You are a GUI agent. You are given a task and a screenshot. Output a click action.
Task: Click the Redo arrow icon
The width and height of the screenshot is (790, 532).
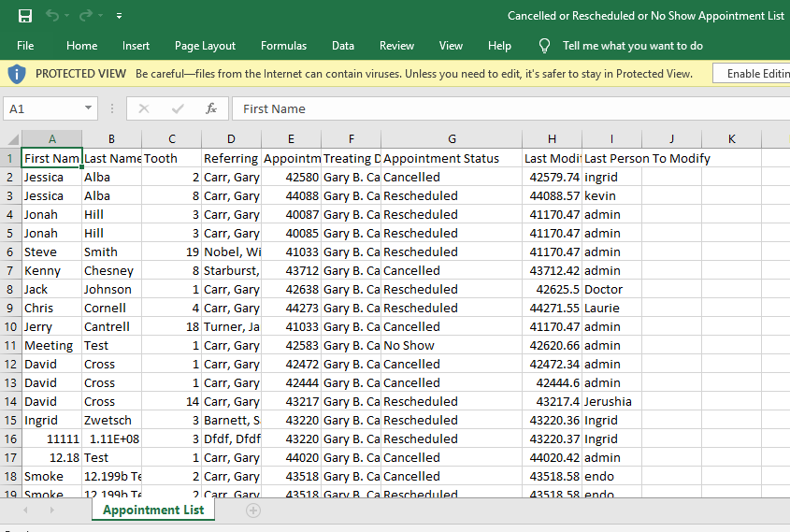pos(87,16)
